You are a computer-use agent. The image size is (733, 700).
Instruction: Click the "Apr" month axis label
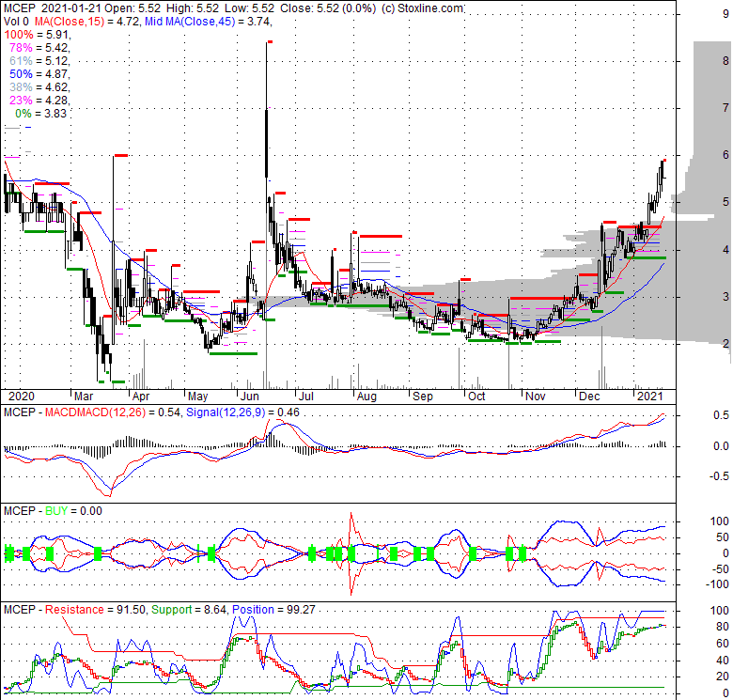click(x=141, y=397)
